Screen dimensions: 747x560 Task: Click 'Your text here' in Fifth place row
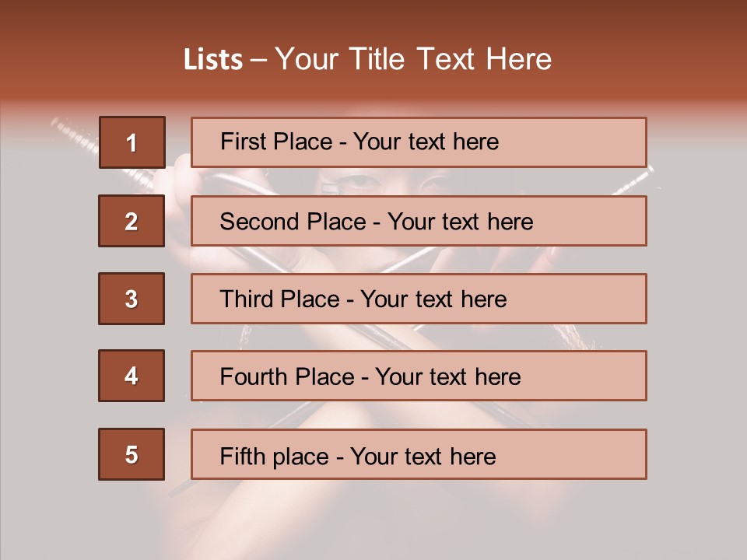423,456
